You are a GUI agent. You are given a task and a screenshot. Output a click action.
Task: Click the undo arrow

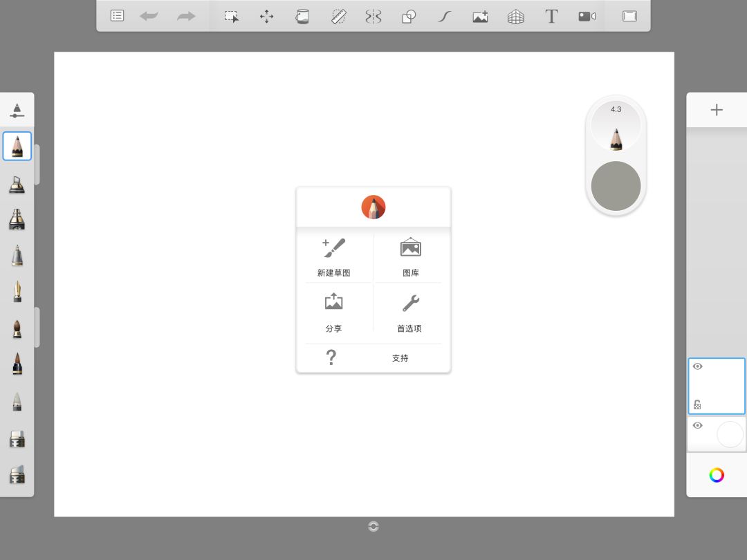[x=149, y=16]
